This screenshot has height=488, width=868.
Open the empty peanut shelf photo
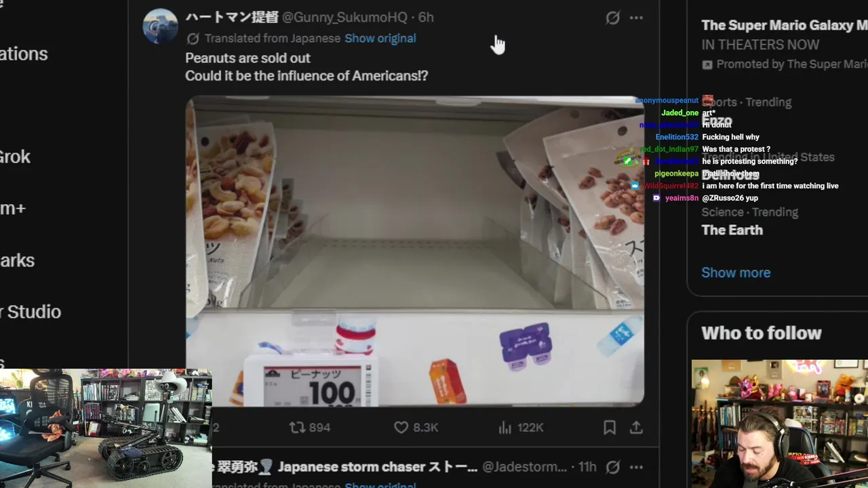coord(415,251)
